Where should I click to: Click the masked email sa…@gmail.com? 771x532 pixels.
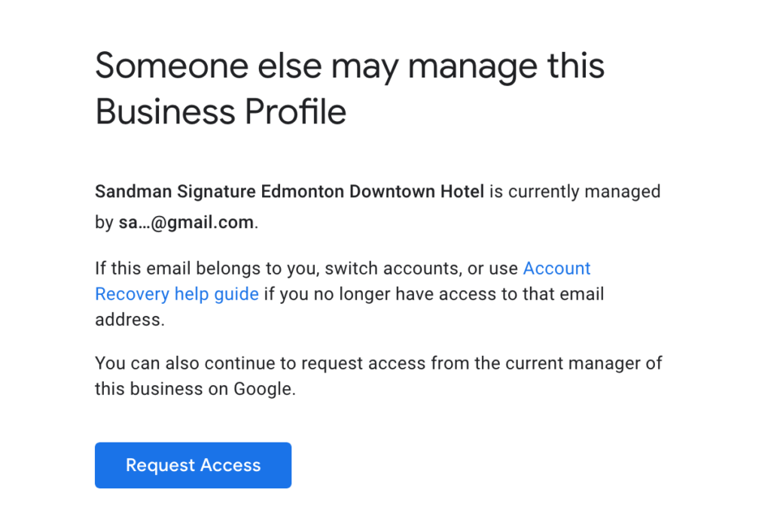coord(186,223)
